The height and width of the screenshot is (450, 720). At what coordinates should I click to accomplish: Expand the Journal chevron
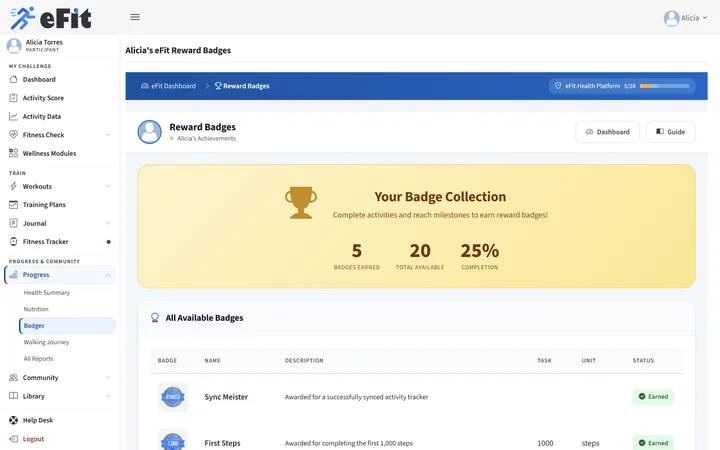point(107,223)
